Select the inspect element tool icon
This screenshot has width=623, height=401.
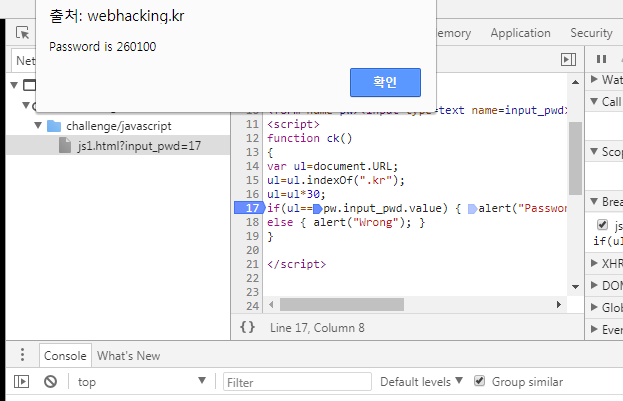tap(22, 33)
